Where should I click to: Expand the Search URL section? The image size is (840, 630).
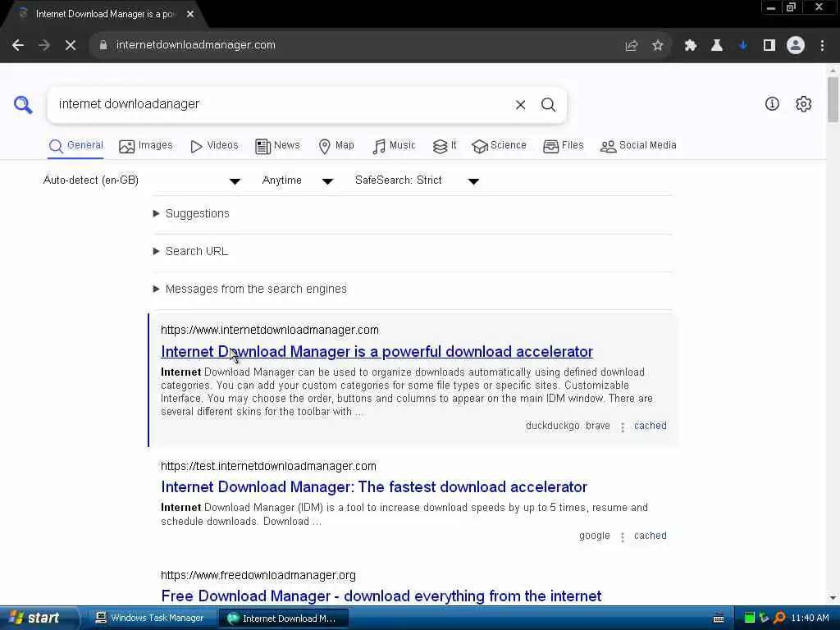point(190,251)
